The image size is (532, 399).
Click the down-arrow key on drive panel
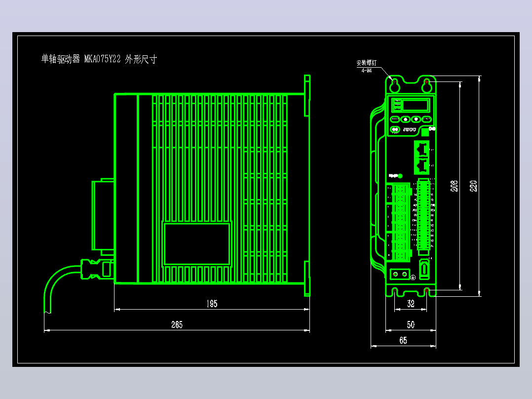click(x=416, y=119)
